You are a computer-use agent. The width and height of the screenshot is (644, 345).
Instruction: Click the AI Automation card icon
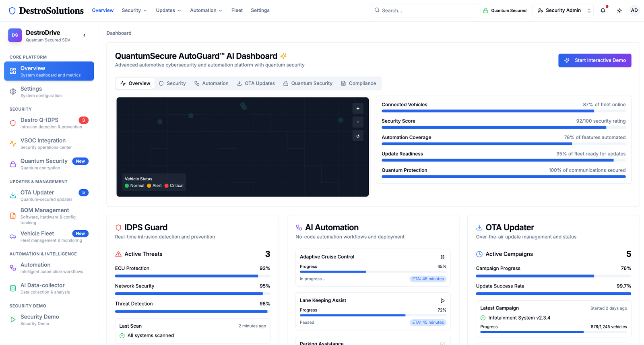(x=299, y=227)
